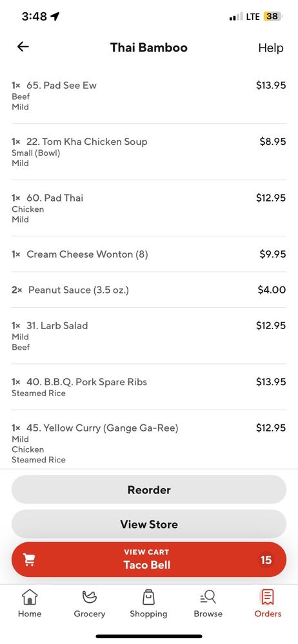Image resolution: width=298 pixels, height=644 pixels.
Task: Select the Peanut Sauce line item
Action: tap(149, 290)
